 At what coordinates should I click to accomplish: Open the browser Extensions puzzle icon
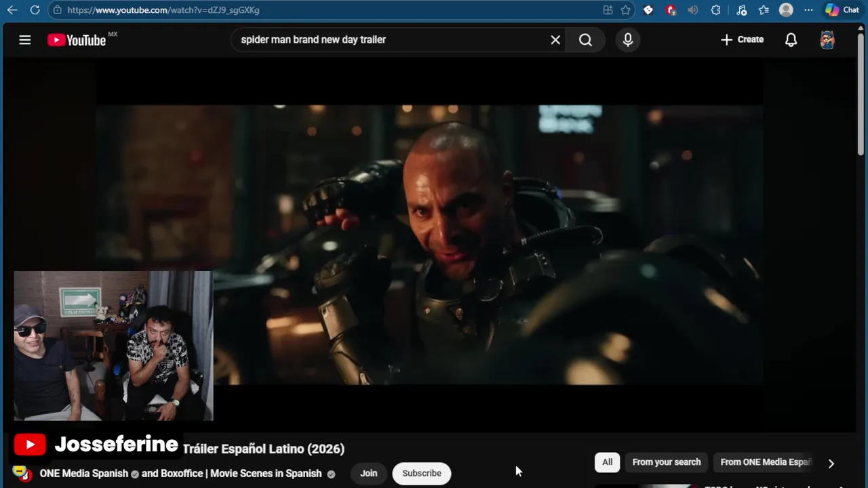point(715,10)
